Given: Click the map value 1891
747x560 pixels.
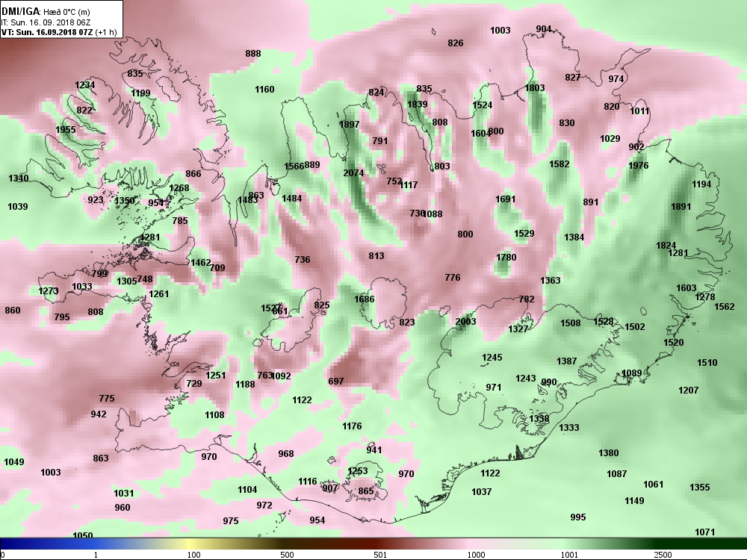Looking at the screenshot, I should click(x=681, y=207).
